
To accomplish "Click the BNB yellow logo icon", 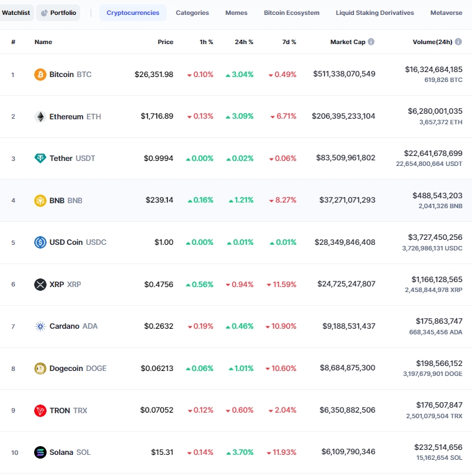I will pos(40,201).
